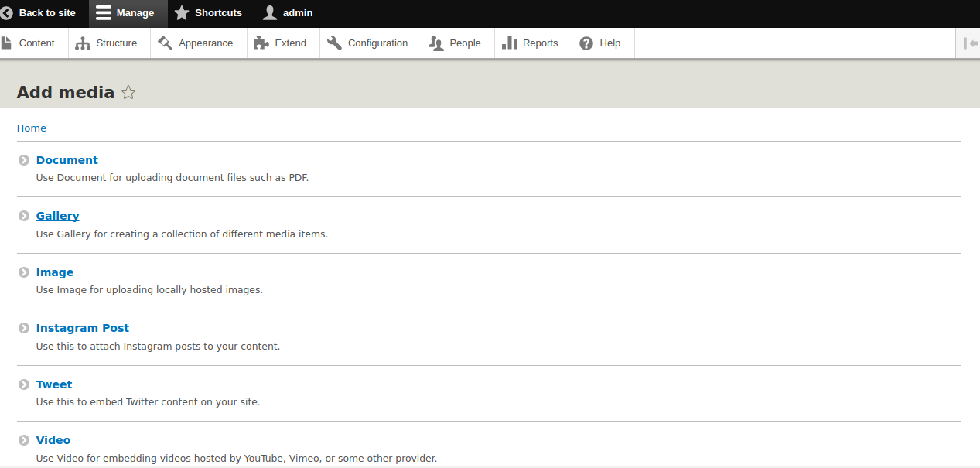Select the Video media type link

pos(53,440)
